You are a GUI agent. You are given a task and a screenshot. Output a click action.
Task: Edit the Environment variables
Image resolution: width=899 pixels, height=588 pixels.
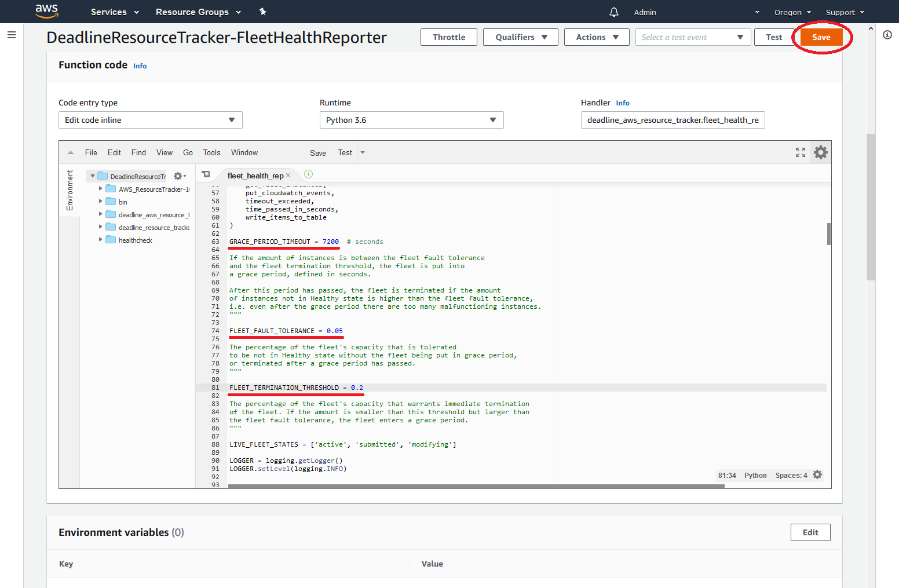point(810,532)
